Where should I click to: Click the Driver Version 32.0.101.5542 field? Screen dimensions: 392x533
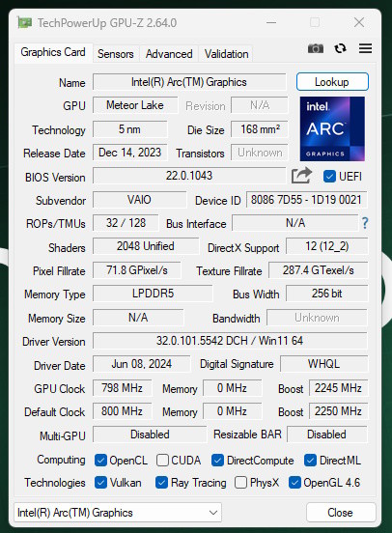[x=230, y=341]
